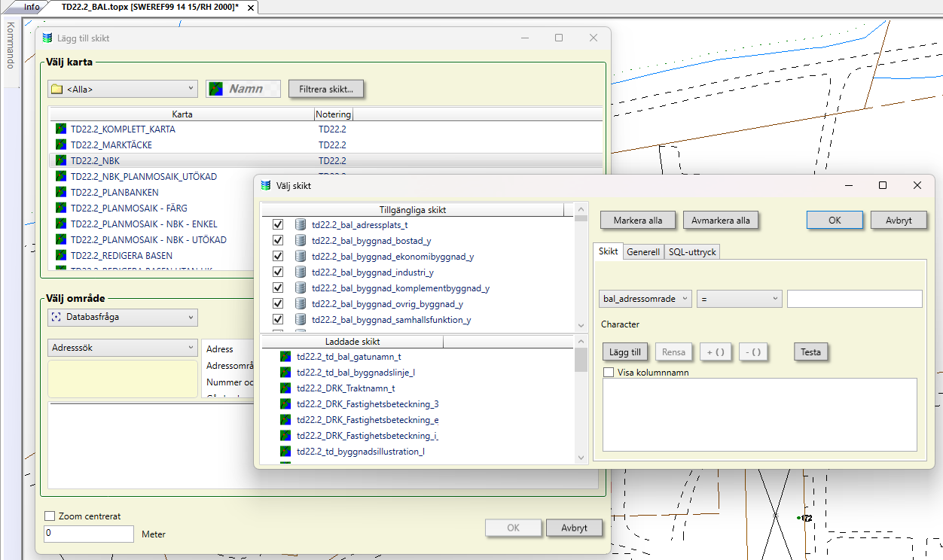This screenshot has height=560, width=943.
Task: Click the map icon beside TD22.2_KOMPLETT_KARTA
Action: point(61,129)
